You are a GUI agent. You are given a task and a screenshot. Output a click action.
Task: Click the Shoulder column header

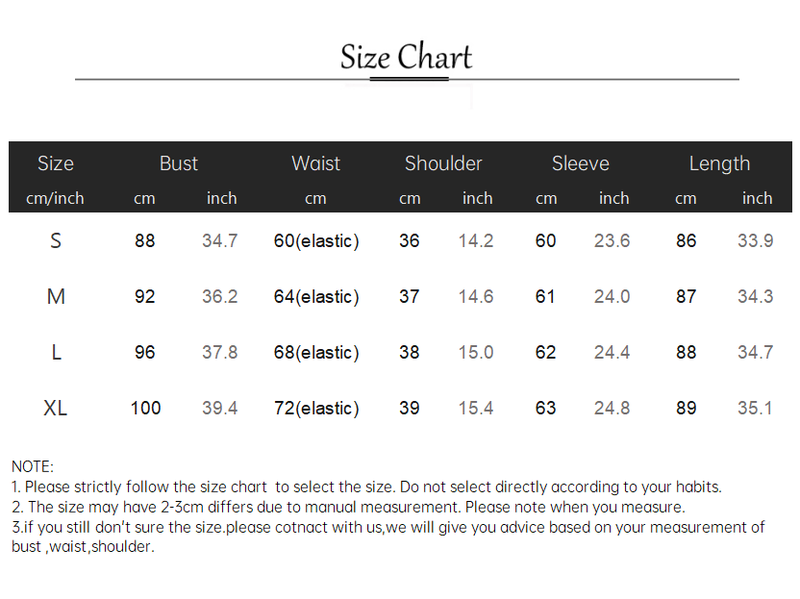click(x=443, y=163)
